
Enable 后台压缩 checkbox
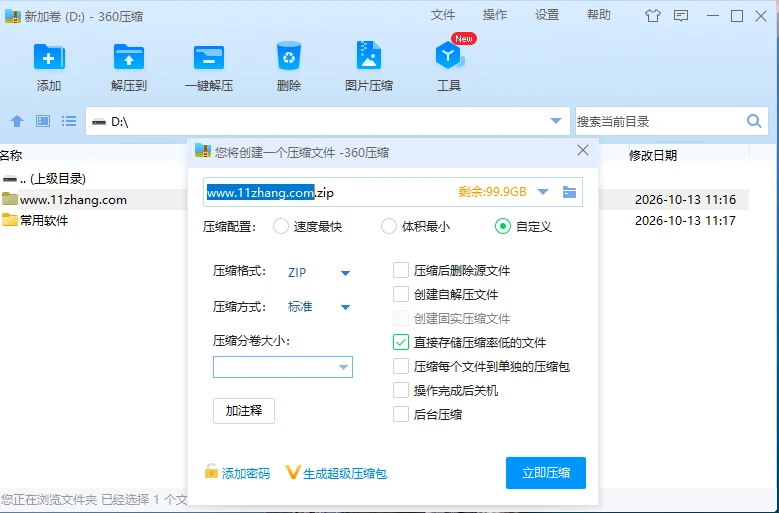click(401, 414)
